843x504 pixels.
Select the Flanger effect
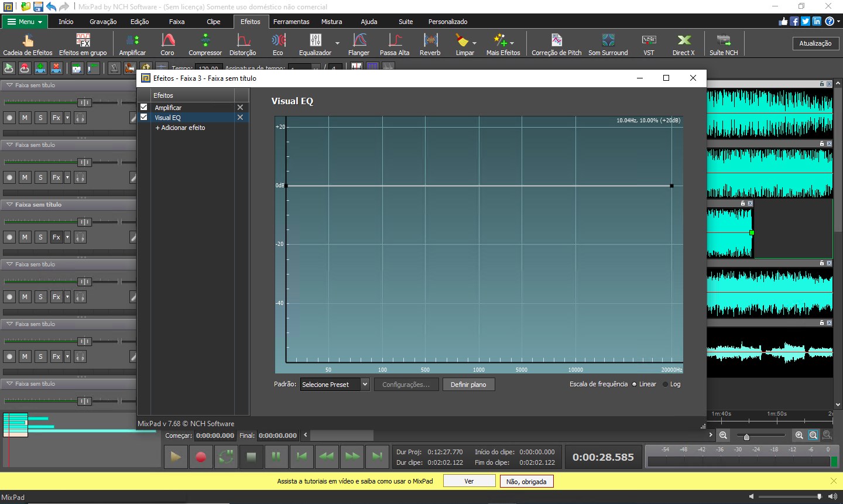[x=358, y=43]
